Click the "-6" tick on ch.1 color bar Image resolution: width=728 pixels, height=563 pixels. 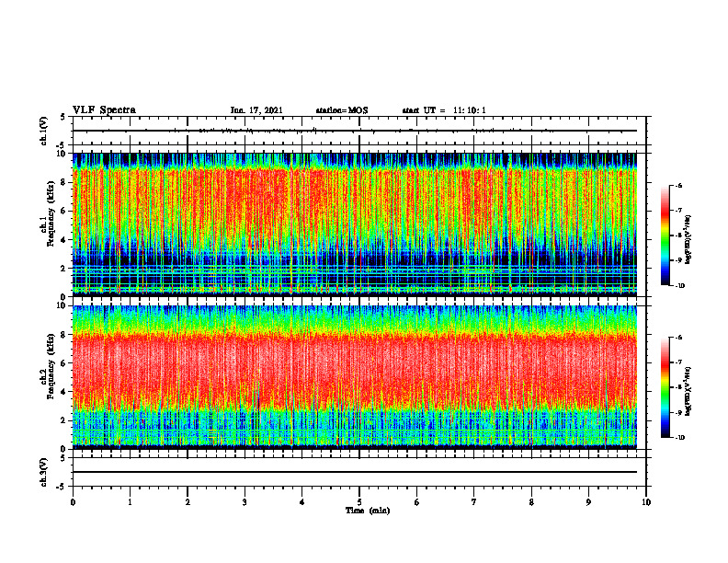click(678, 185)
